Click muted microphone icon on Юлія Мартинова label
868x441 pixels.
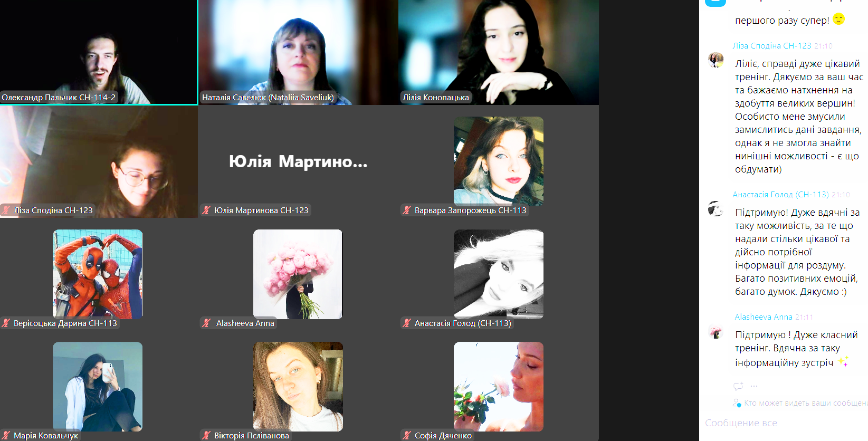[x=207, y=210]
